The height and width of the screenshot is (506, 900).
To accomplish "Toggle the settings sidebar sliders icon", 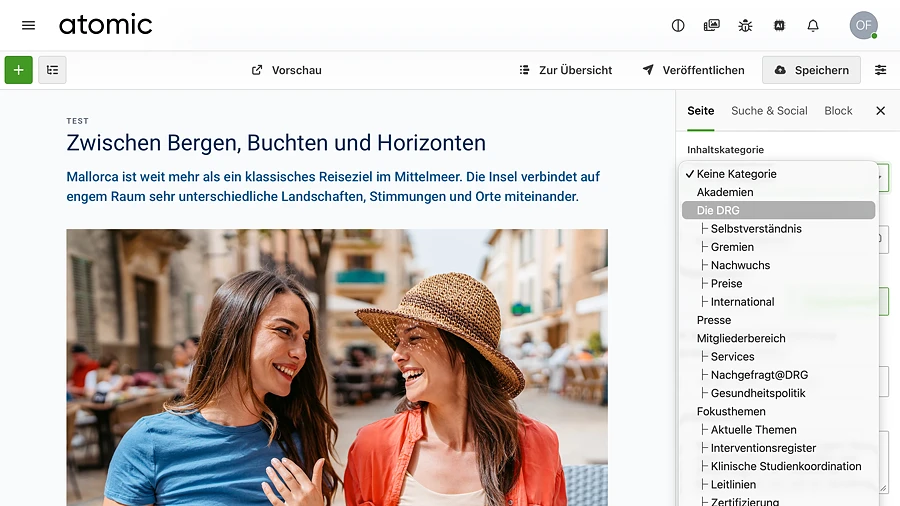I will (881, 70).
